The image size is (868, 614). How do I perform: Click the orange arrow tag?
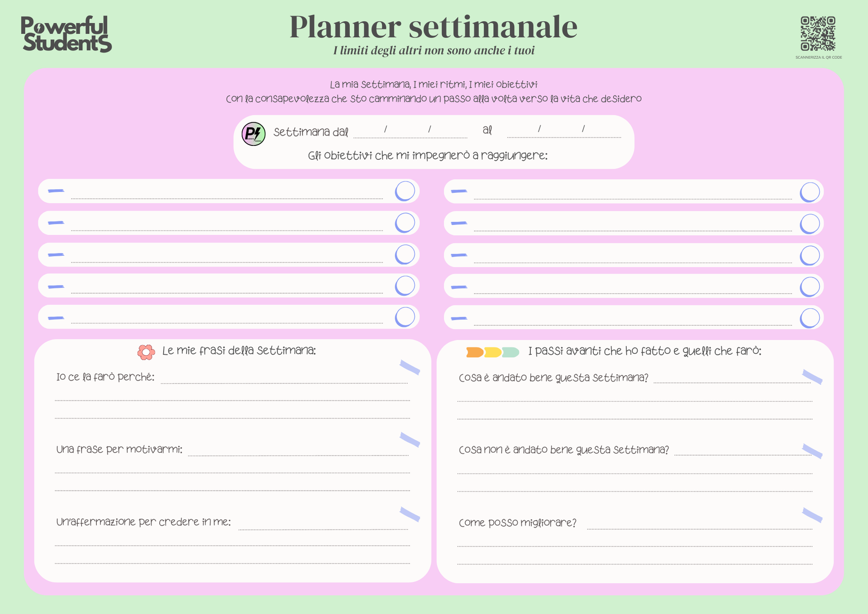pos(475,353)
